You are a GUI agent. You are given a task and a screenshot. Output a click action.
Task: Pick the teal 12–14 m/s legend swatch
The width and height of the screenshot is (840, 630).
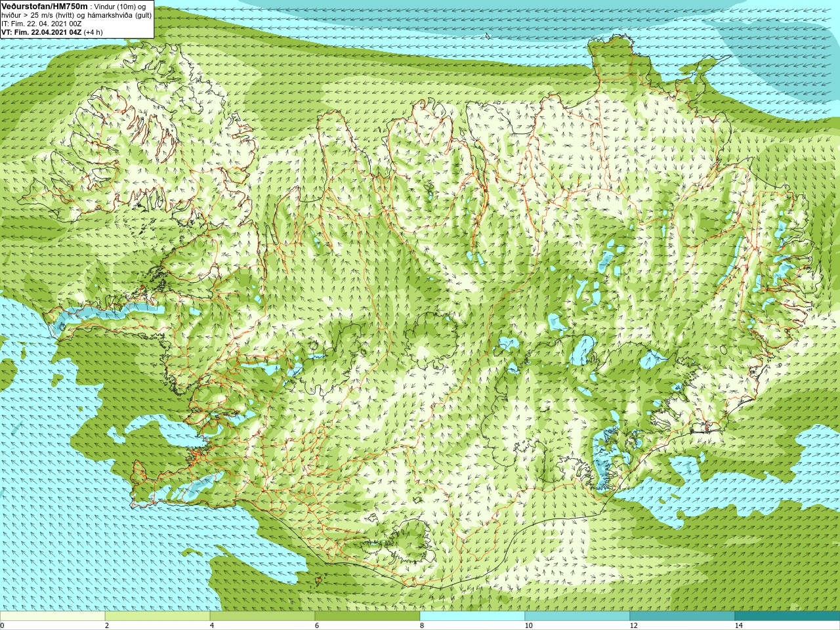pos(682,616)
